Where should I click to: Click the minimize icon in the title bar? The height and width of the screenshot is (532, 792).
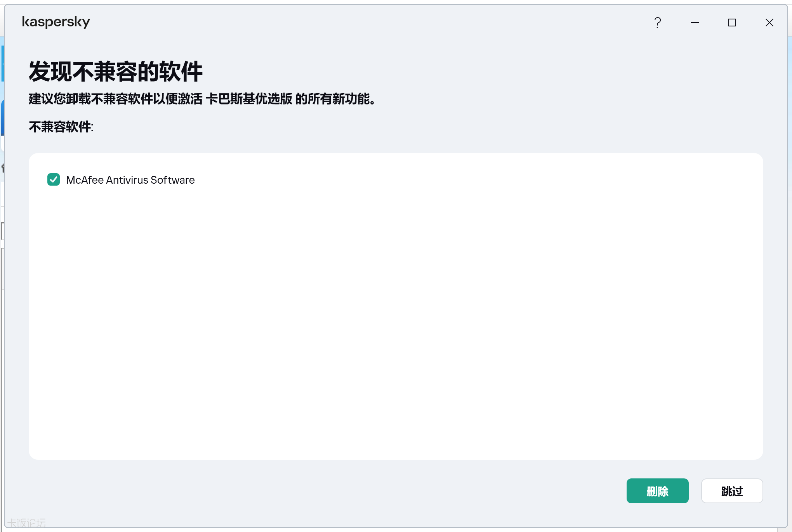tap(695, 23)
